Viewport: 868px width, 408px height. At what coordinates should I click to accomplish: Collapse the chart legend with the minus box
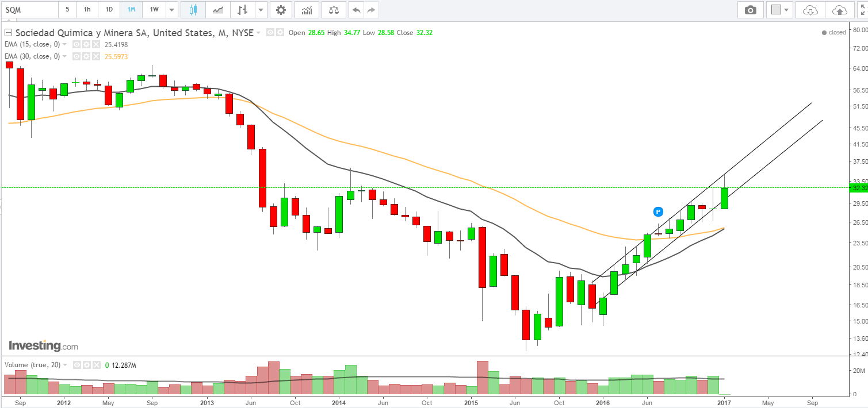point(7,33)
